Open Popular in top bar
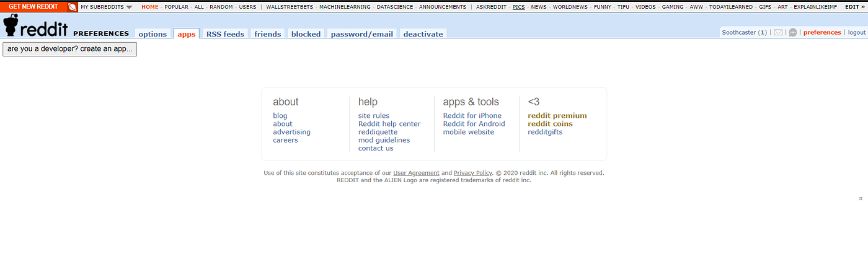The height and width of the screenshot is (259, 868). 176,7
